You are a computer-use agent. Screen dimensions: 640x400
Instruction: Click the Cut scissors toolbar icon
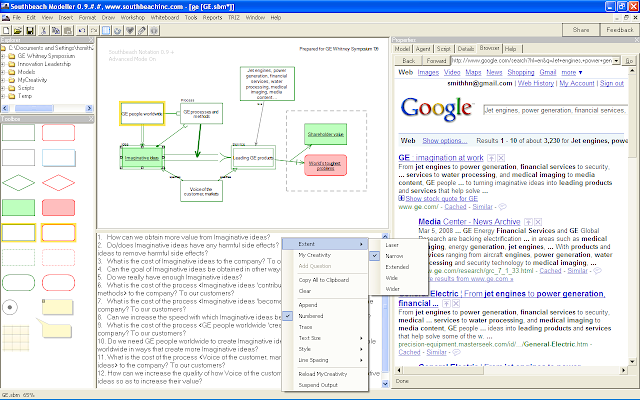coord(44,30)
